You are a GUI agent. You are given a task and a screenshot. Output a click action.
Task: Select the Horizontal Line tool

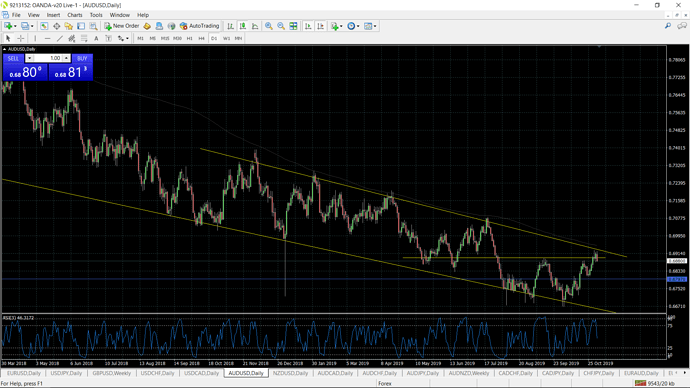pyautogui.click(x=48, y=38)
